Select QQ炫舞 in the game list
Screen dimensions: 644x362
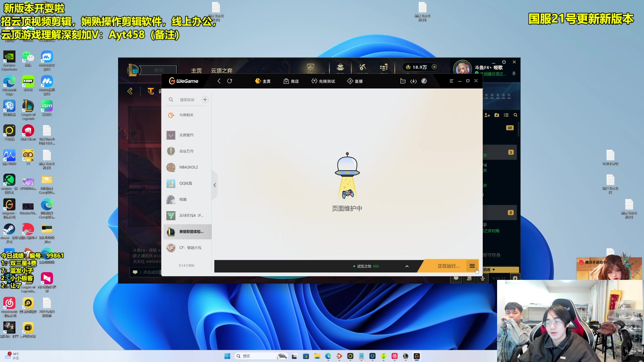pos(187,183)
